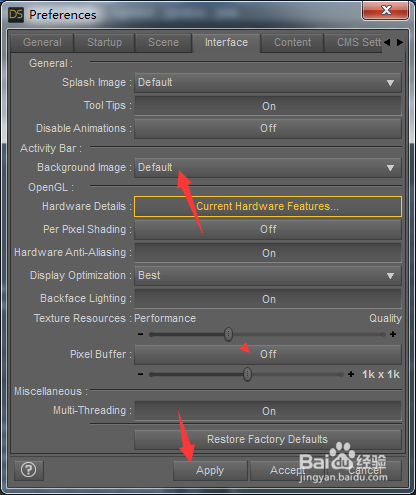
Task: Open Current Hardware Features details
Action: pos(268,206)
